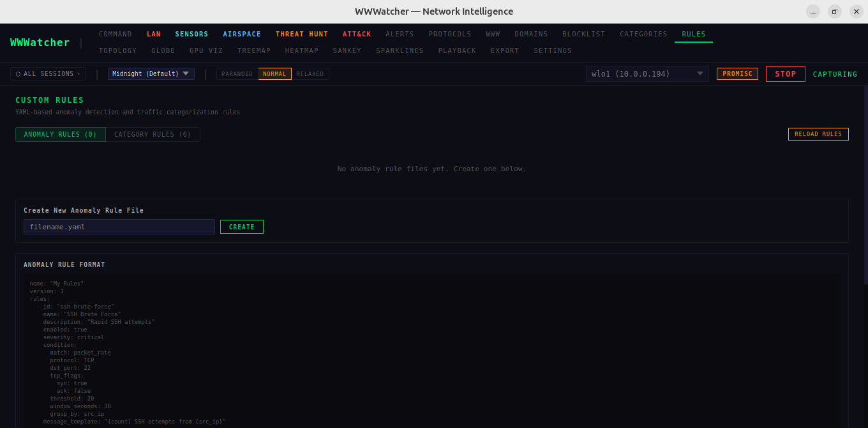Click the 'protocol: TCP' line
This screenshot has width=868, height=428.
[x=72, y=360]
